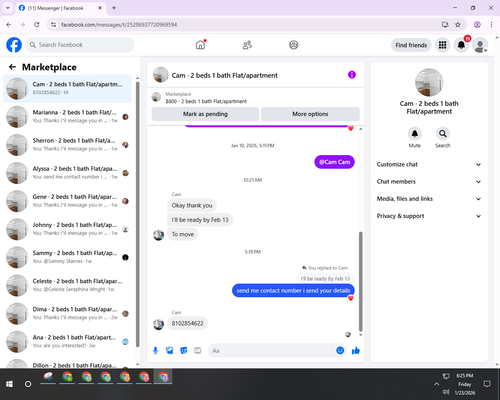Open the Chrome three-dot menu
The height and width of the screenshot is (400, 500).
coord(491,24)
